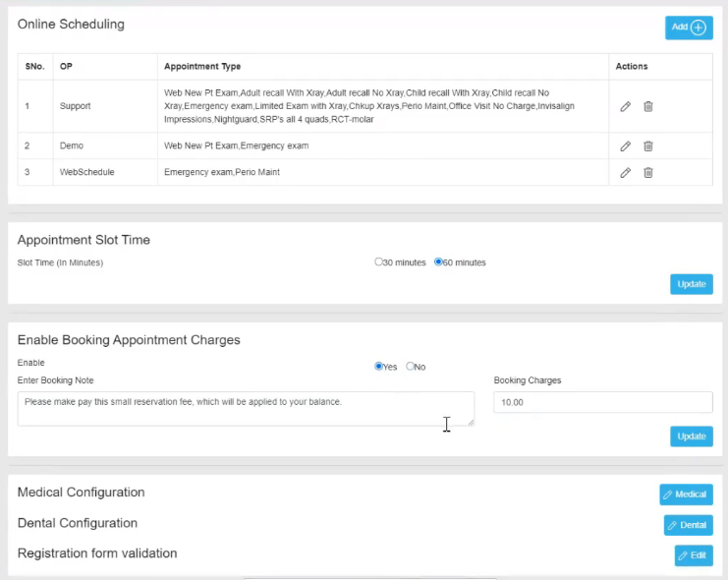
Task: Update the booking appointment charges
Action: 692,436
